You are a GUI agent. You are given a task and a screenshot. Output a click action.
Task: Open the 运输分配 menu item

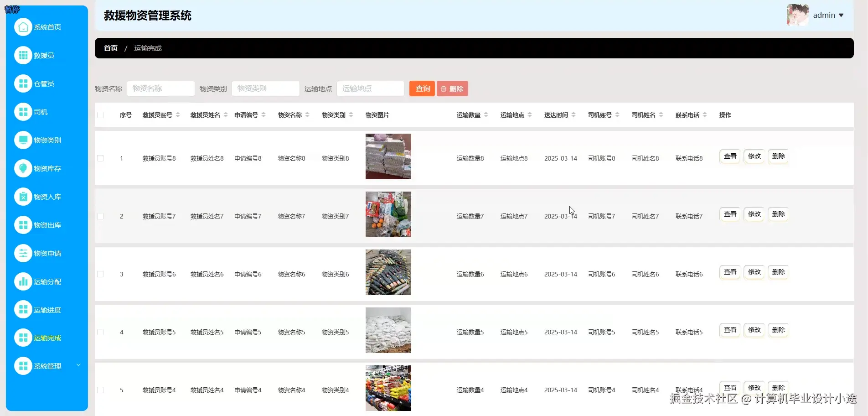click(47, 282)
